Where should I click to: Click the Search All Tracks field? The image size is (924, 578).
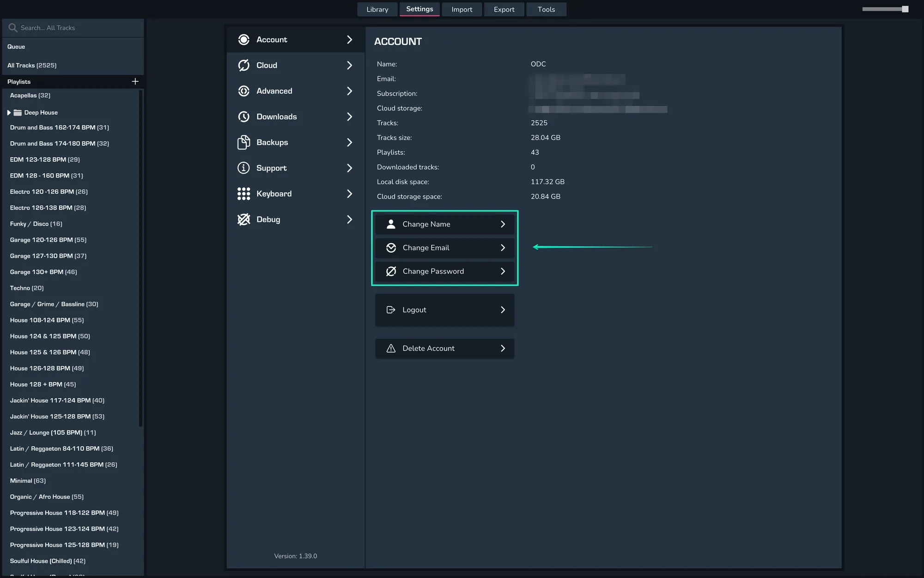pos(74,28)
